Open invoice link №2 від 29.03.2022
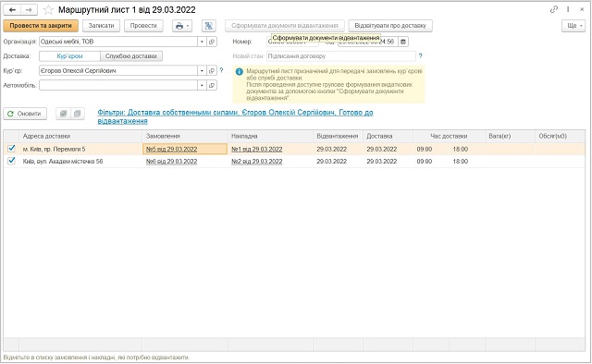Image resolution: width=592 pixels, height=364 pixels. 257,161
